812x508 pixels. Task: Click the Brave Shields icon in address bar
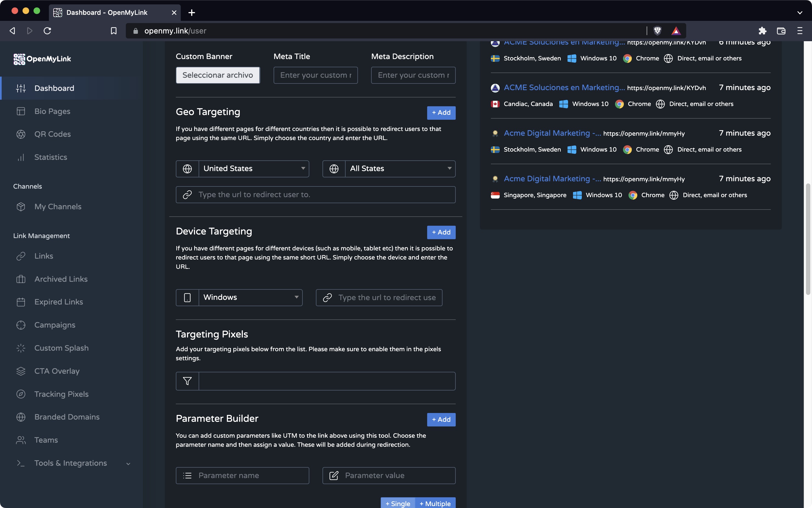point(657,31)
